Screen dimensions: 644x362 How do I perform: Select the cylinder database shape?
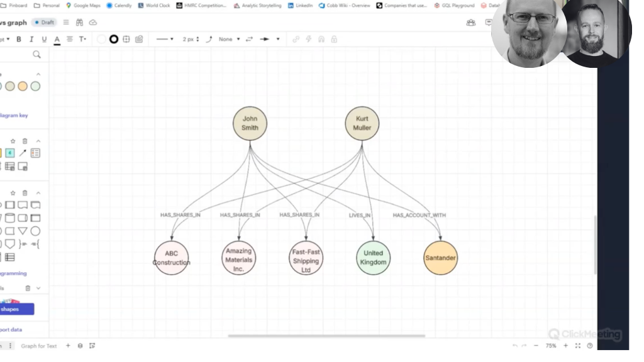pyautogui.click(x=10, y=218)
